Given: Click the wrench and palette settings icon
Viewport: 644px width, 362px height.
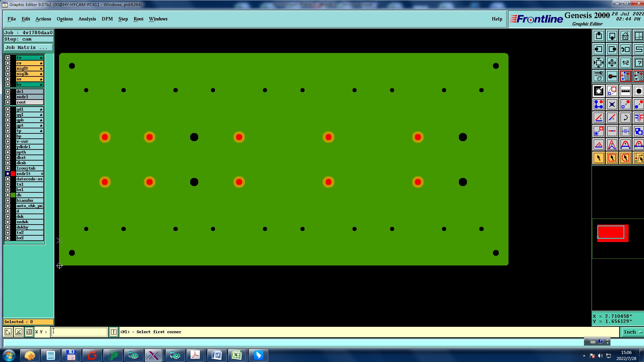Looking at the screenshot, I should click(x=598, y=76).
